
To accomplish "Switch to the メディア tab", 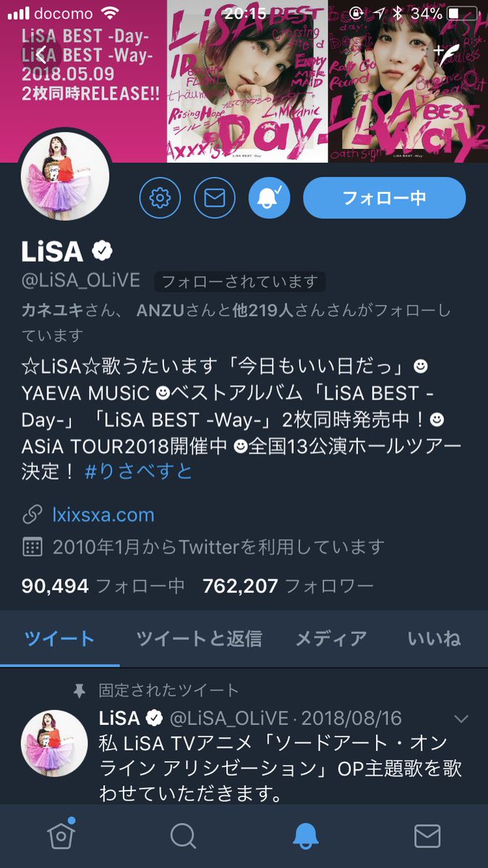I will (x=330, y=639).
